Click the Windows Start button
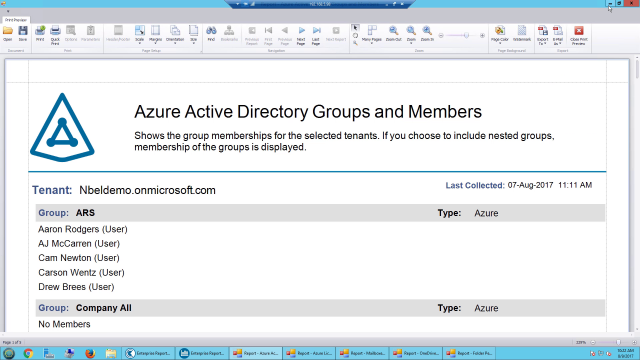Image resolution: width=640 pixels, height=360 pixels. [9, 353]
